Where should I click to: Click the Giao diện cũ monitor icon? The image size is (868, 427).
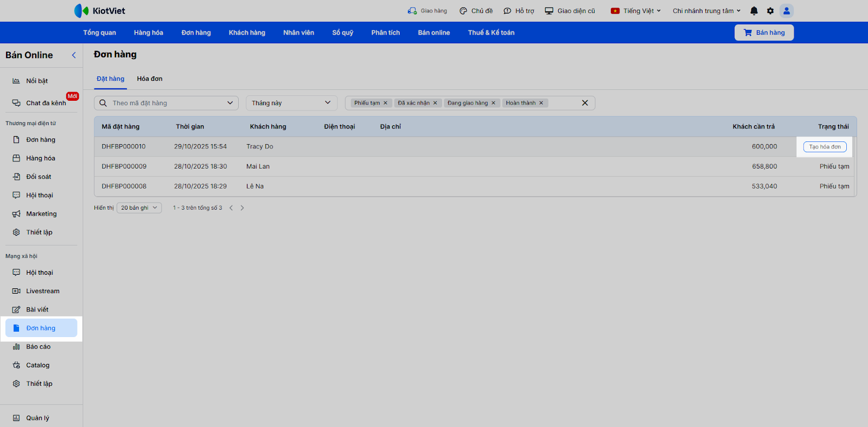[x=549, y=11]
